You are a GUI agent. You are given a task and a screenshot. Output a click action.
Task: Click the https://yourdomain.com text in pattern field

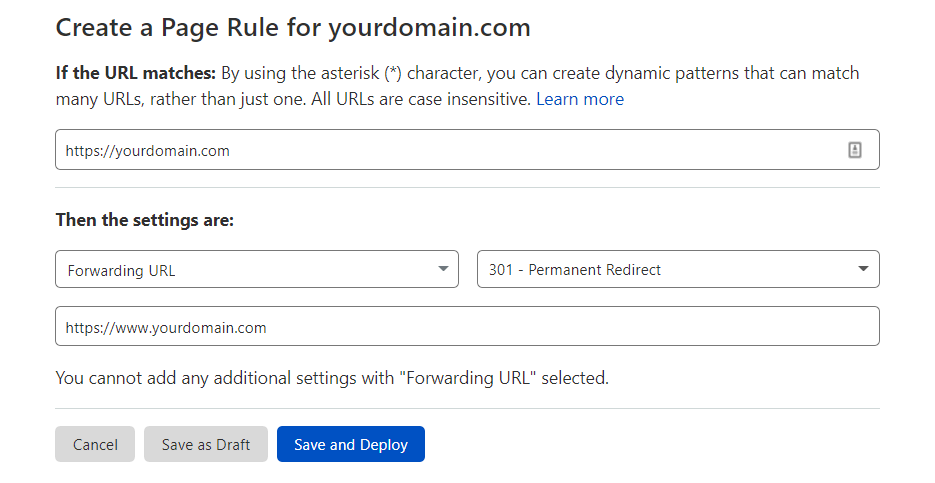(x=148, y=151)
